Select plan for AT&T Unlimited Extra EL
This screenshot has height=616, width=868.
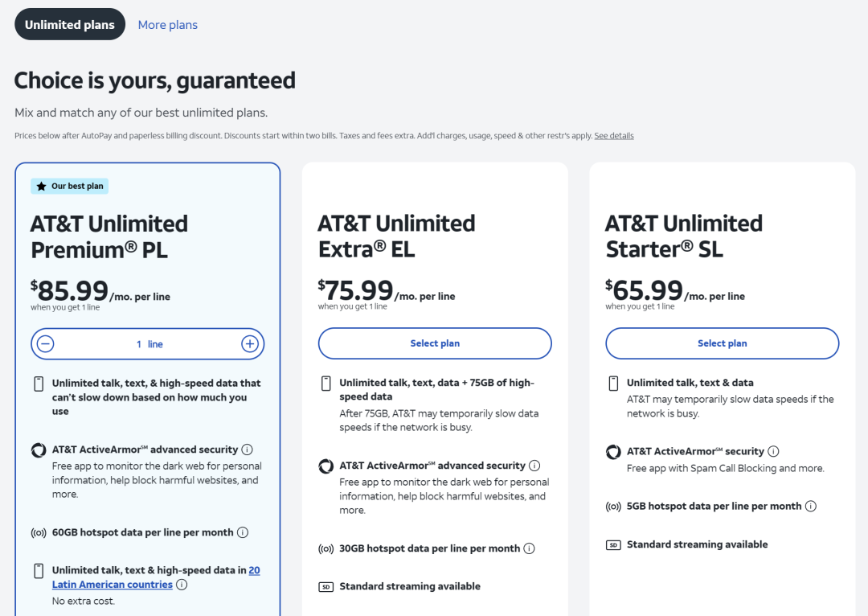point(435,343)
